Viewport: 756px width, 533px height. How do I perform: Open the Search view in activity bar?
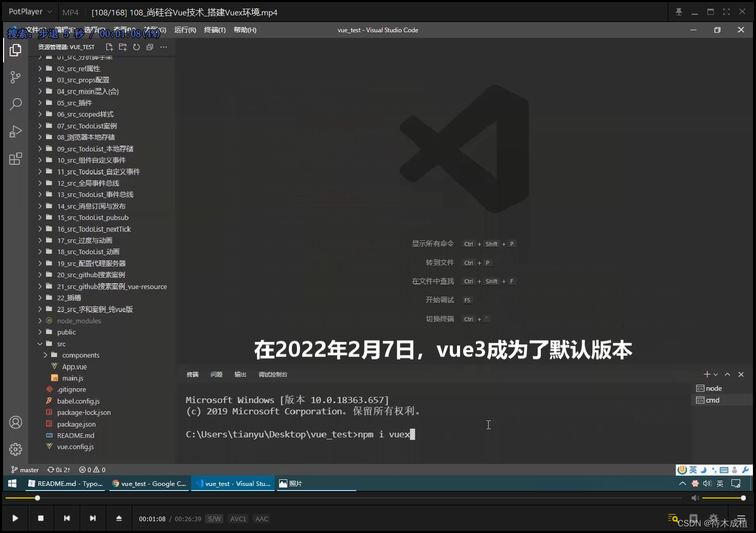pyautogui.click(x=15, y=104)
